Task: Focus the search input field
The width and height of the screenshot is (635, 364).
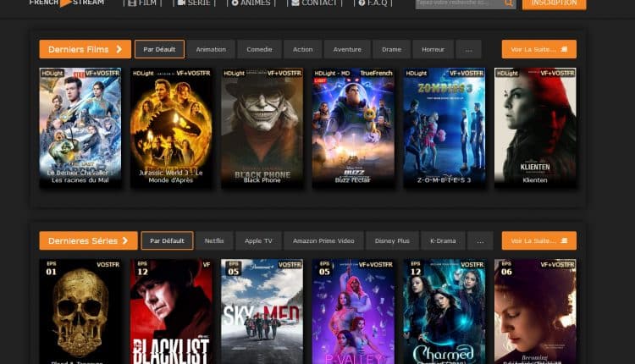Action: [460, 3]
